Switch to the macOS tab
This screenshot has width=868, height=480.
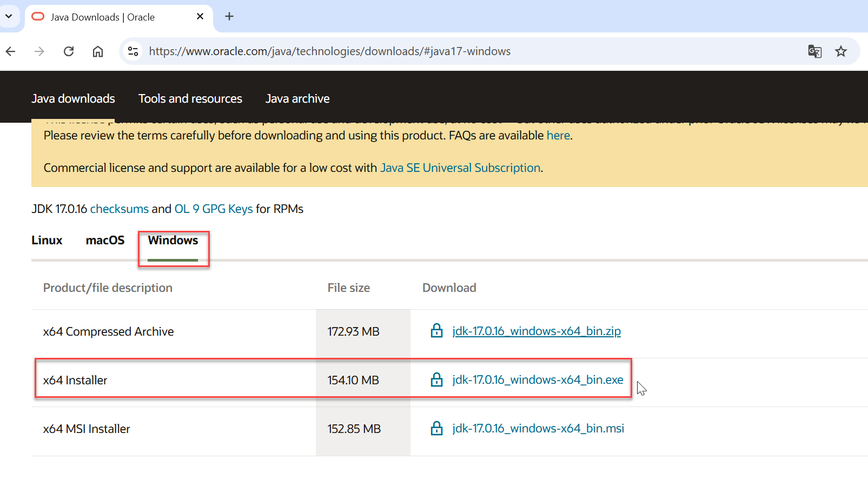(105, 240)
